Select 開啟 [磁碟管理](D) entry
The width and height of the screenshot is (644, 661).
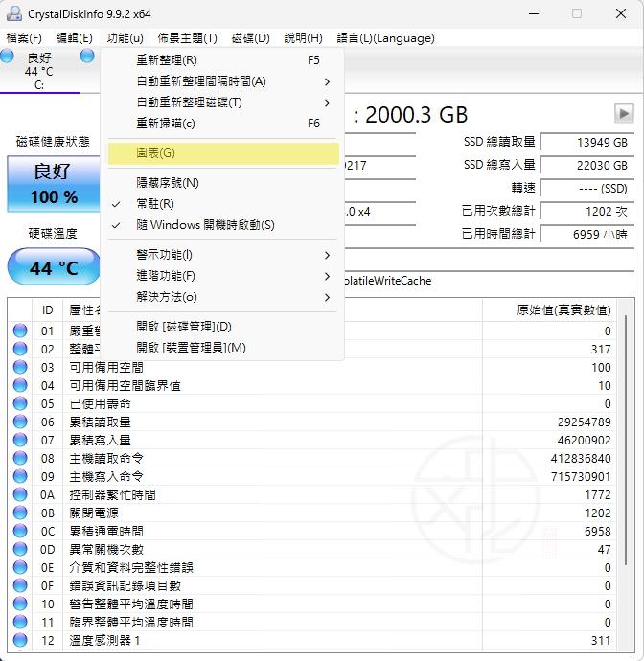coord(223,327)
